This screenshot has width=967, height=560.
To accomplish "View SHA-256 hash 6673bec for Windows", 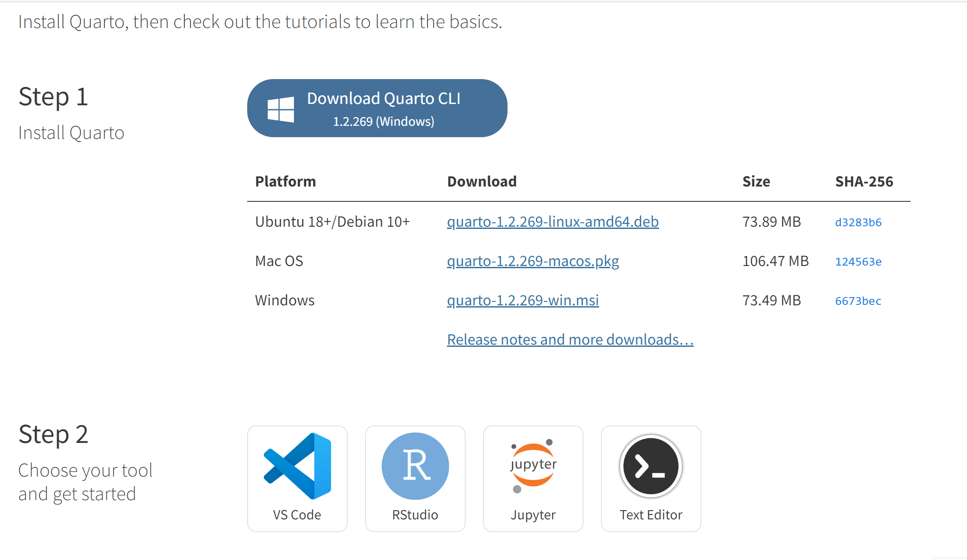I will 857,301.
